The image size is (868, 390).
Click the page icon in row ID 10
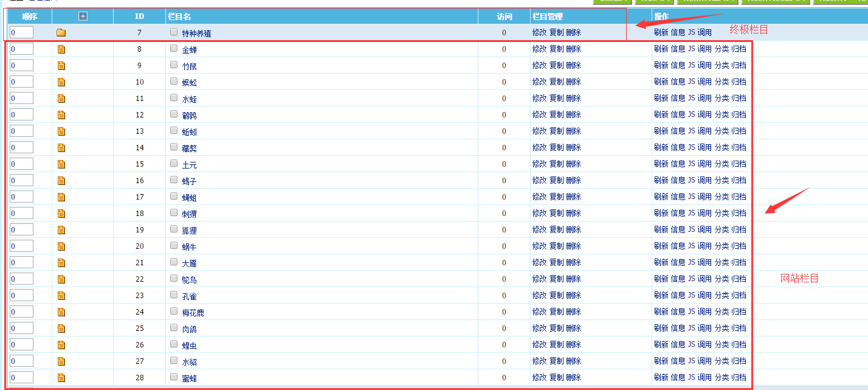coord(61,82)
